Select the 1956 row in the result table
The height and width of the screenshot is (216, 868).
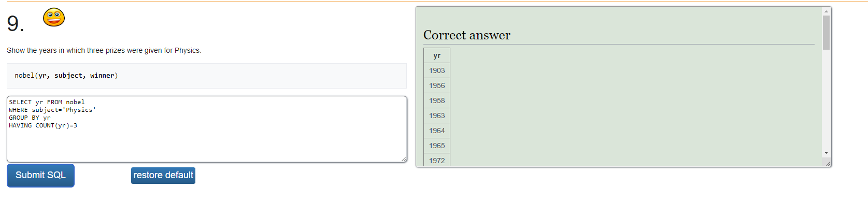[x=437, y=85]
